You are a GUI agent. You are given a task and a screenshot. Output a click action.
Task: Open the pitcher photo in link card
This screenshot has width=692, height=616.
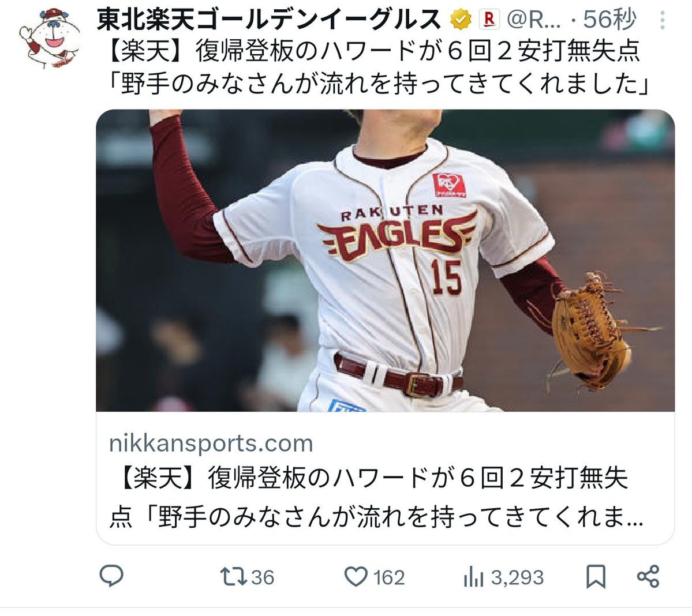point(386,260)
